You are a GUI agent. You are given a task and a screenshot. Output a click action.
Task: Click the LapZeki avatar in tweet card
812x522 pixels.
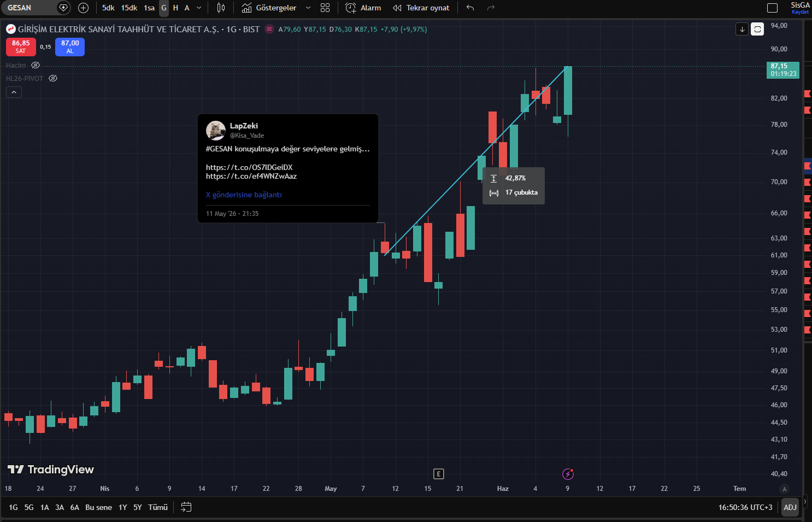[x=216, y=131]
